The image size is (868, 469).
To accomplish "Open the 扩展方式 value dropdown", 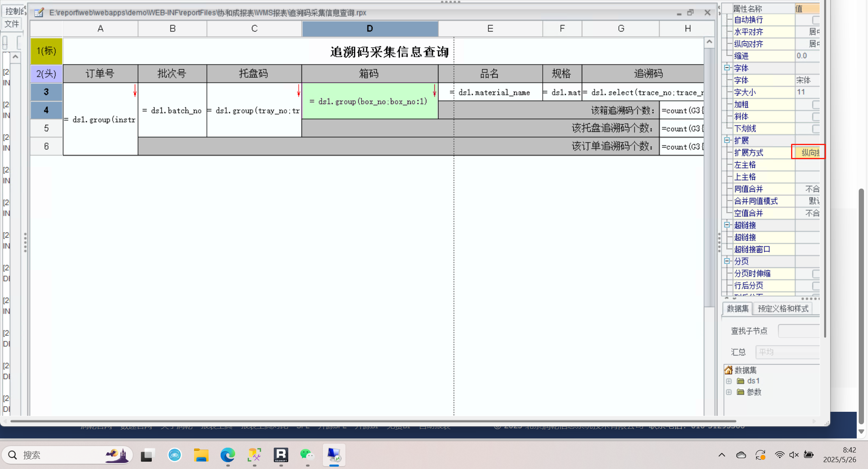I will 808,153.
